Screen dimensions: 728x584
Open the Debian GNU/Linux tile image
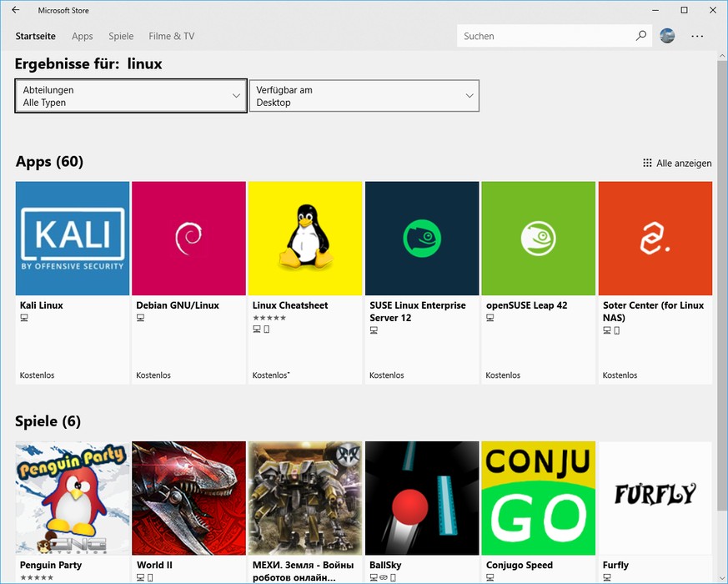tap(188, 239)
